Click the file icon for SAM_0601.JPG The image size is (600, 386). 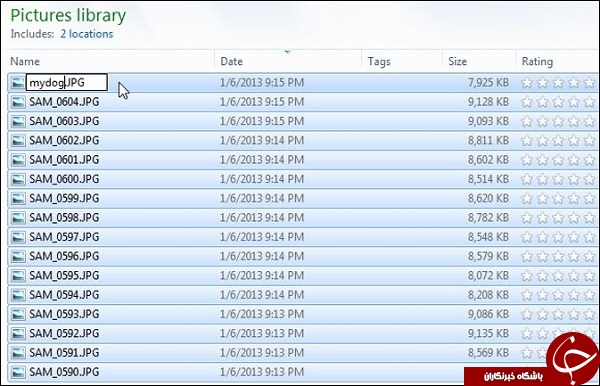pyautogui.click(x=18, y=160)
